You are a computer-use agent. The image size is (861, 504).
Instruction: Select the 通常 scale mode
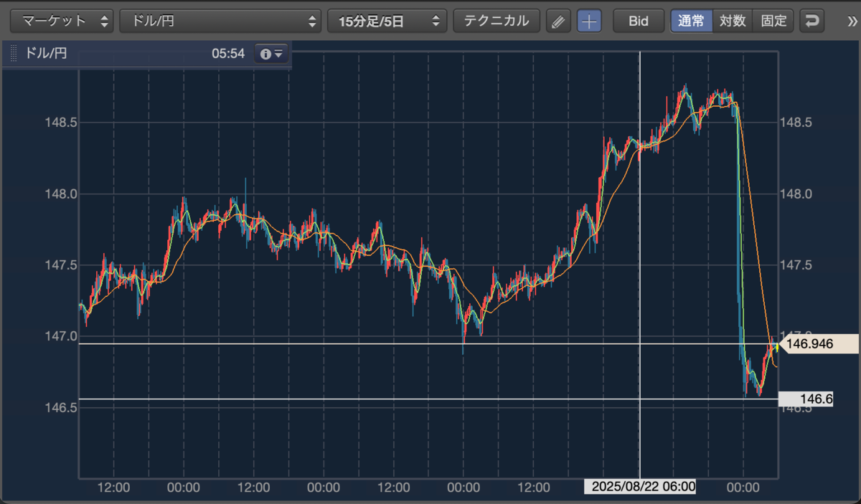click(692, 21)
